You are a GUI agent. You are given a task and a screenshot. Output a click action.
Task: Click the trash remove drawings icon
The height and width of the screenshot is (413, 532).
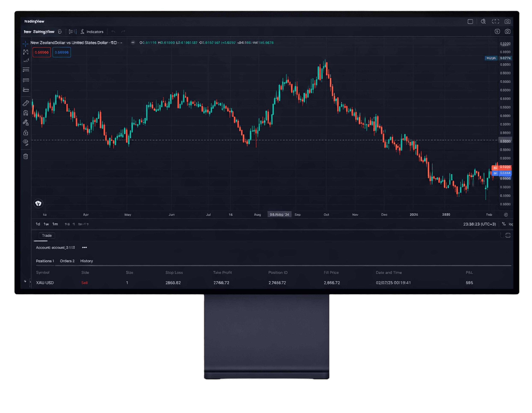point(26,156)
